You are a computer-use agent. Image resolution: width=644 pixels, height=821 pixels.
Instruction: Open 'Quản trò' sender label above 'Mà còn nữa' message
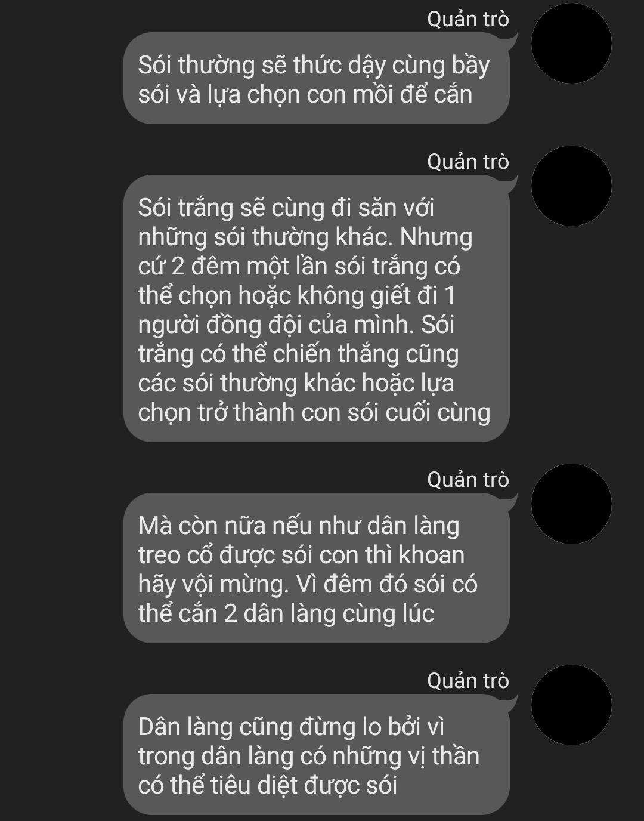468,480
